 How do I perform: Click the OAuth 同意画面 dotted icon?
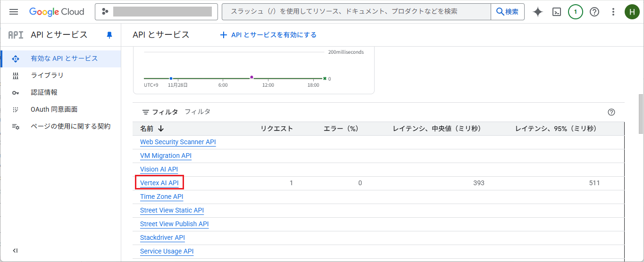coord(16,109)
